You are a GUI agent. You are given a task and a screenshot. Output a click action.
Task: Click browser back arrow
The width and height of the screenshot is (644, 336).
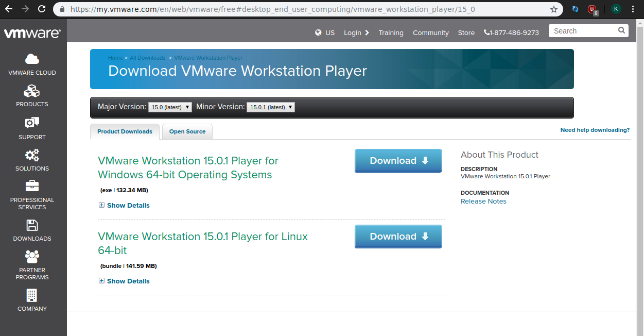coord(9,9)
